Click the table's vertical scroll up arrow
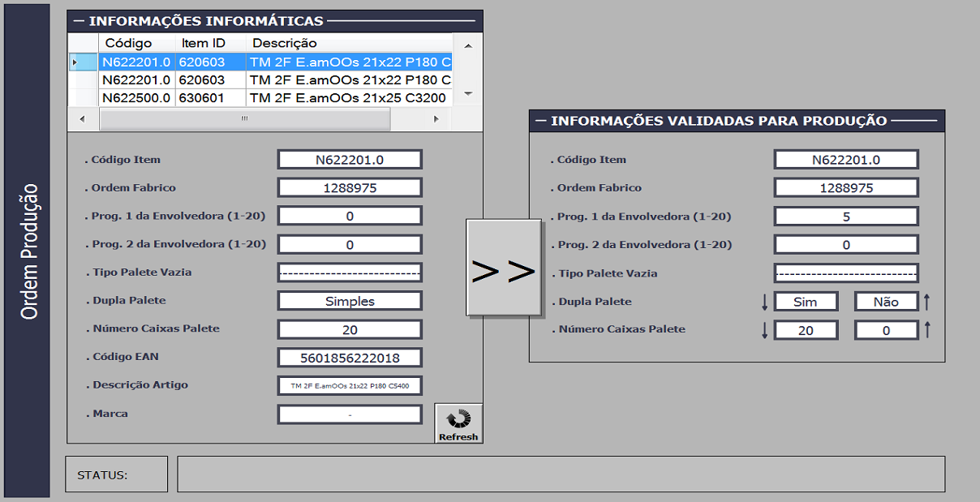The width and height of the screenshot is (980, 502). point(467,45)
